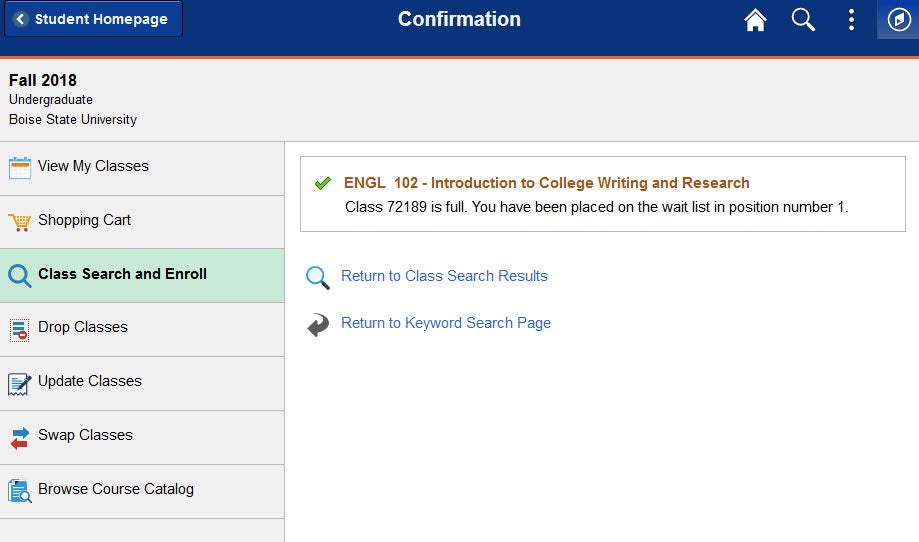919x542 pixels.
Task: Click ENGL 102 course title text
Action: click(x=546, y=183)
